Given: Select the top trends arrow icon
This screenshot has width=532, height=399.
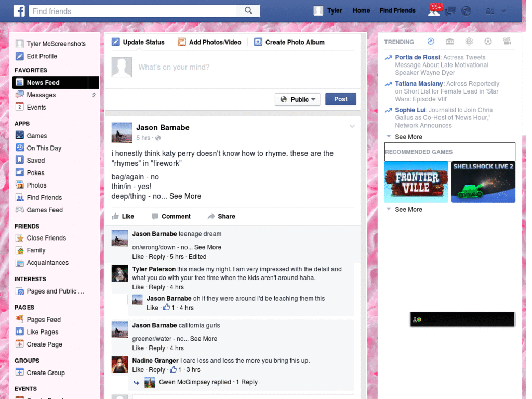Looking at the screenshot, I should (431, 42).
